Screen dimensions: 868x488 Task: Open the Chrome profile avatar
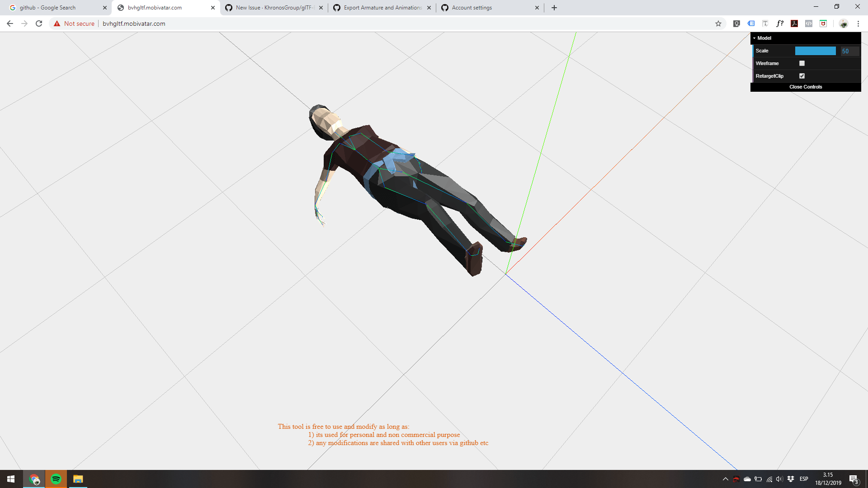pyautogui.click(x=844, y=23)
